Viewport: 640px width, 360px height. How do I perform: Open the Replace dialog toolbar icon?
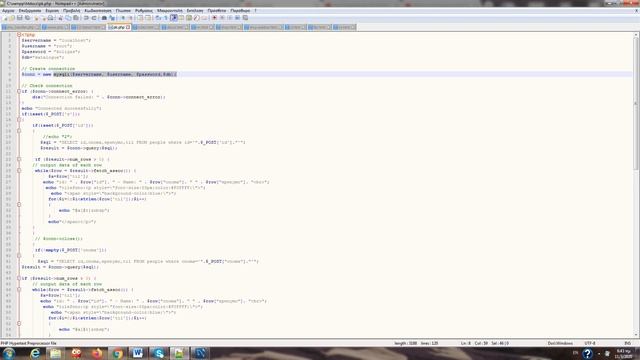112,18
